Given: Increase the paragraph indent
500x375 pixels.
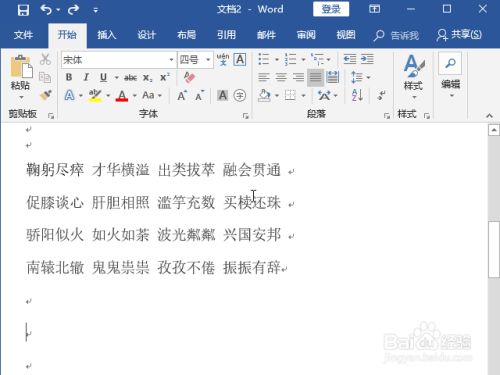Looking at the screenshot, I should 367,59.
